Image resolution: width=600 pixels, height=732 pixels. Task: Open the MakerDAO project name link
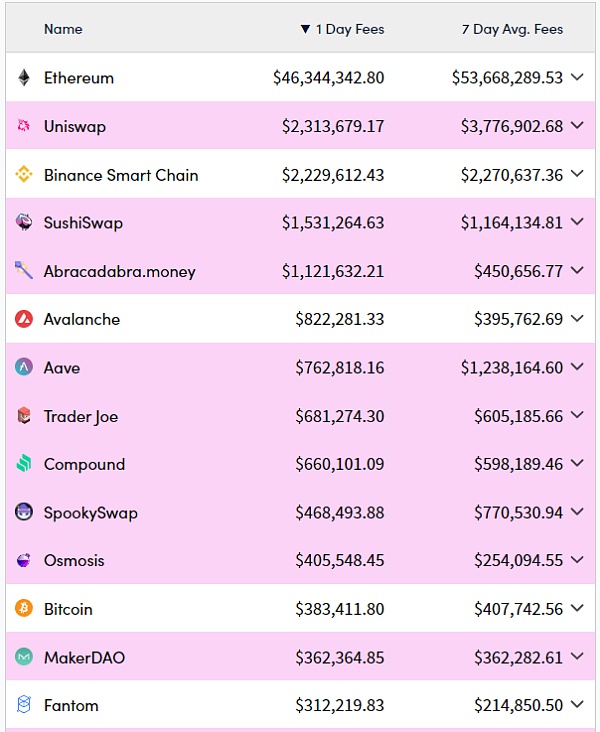pyautogui.click(x=84, y=658)
